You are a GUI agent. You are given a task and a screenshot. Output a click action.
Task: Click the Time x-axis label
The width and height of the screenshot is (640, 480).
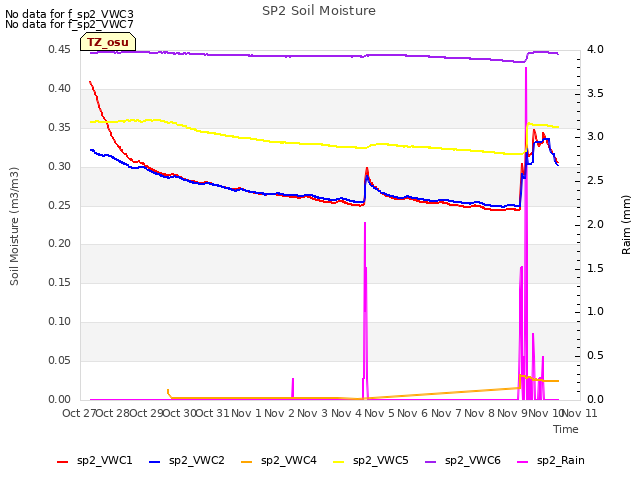[566, 429]
